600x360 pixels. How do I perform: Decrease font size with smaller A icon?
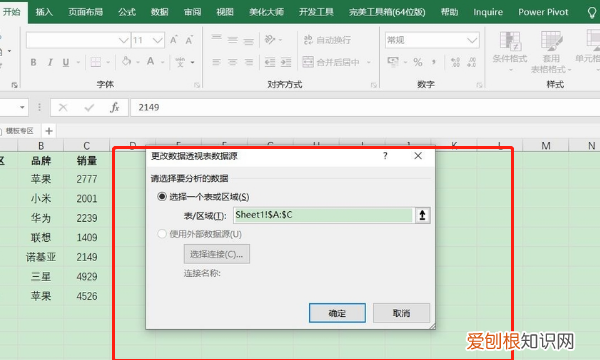(x=189, y=40)
